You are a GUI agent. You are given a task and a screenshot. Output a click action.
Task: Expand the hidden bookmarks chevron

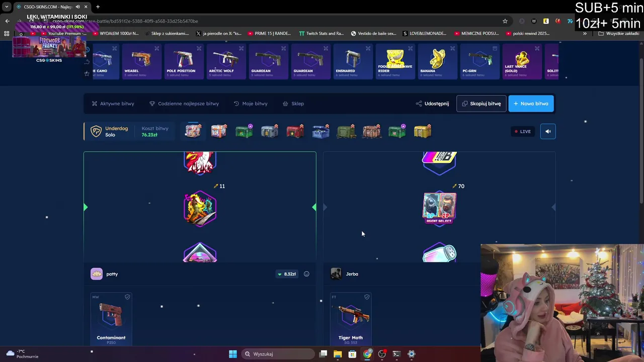(585, 34)
